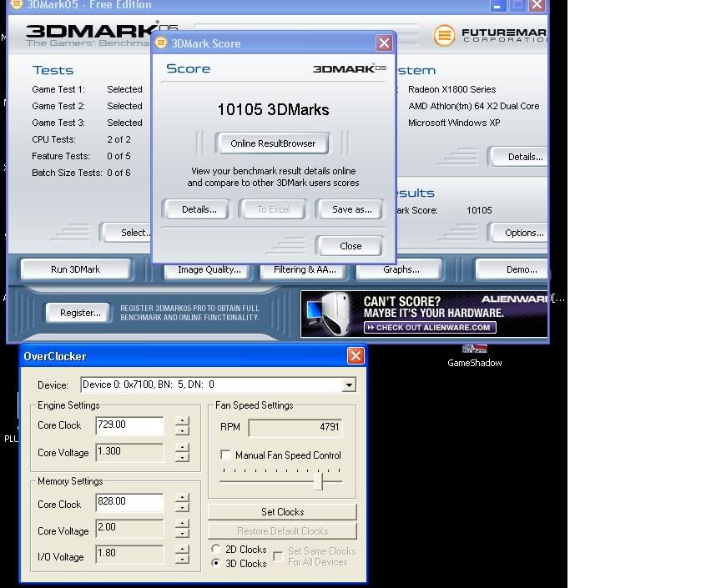Click the RPM readout showing 4791

point(295,428)
